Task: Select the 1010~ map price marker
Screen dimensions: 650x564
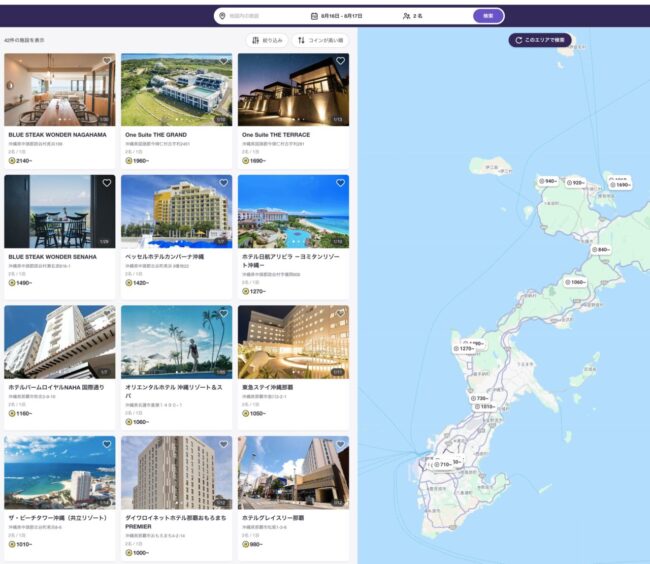Action: [485, 407]
